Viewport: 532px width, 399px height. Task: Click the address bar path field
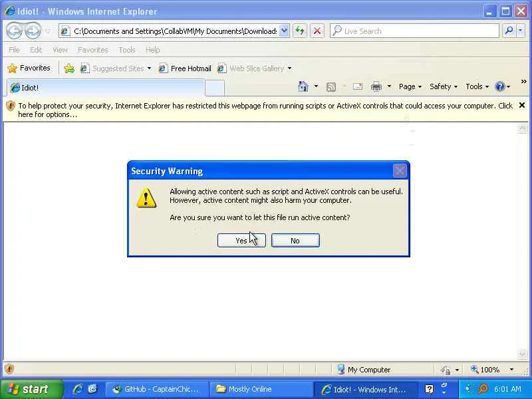[175, 31]
